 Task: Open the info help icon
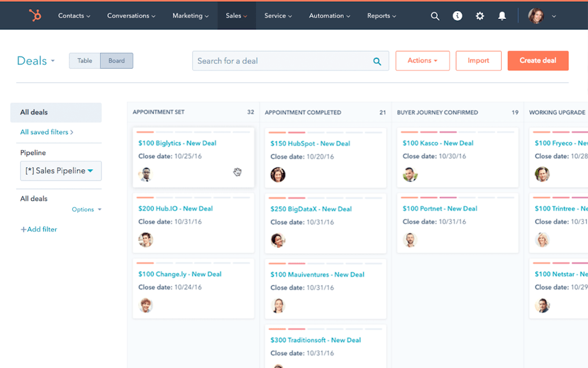click(x=457, y=16)
